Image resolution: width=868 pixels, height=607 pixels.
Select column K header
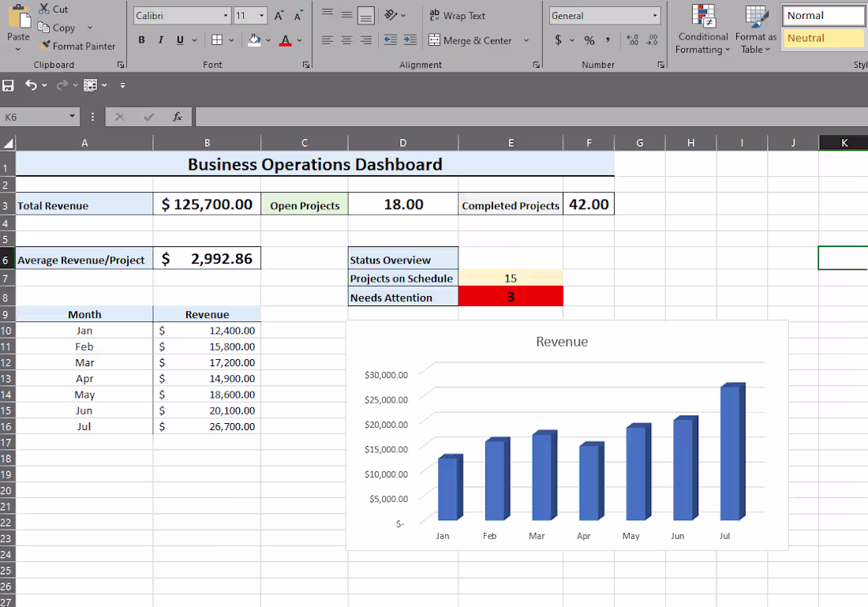click(x=844, y=143)
